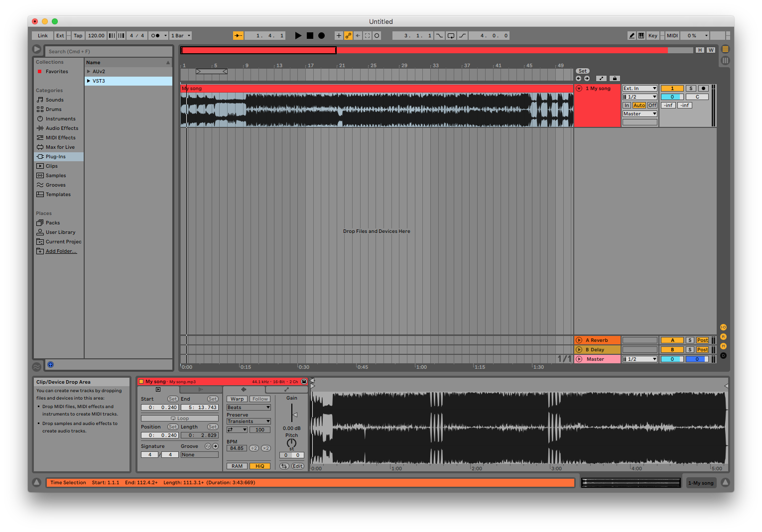
Task: Click the Arrangement Record button
Action: click(321, 36)
